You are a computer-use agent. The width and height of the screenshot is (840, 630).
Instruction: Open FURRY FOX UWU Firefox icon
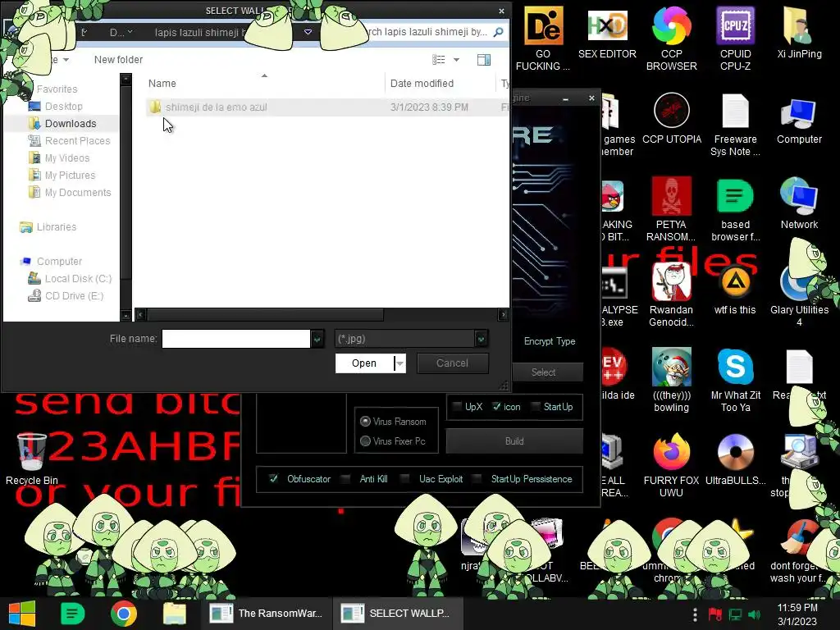671,465
